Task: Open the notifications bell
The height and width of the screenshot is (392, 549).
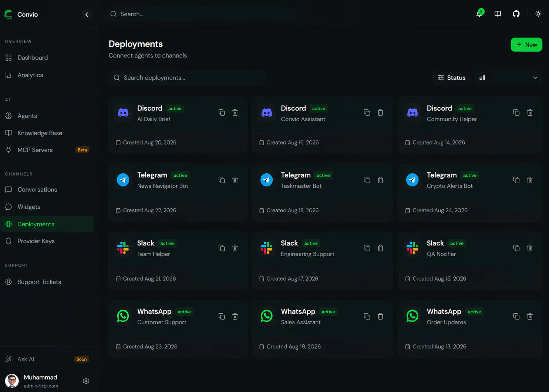Action: click(479, 14)
